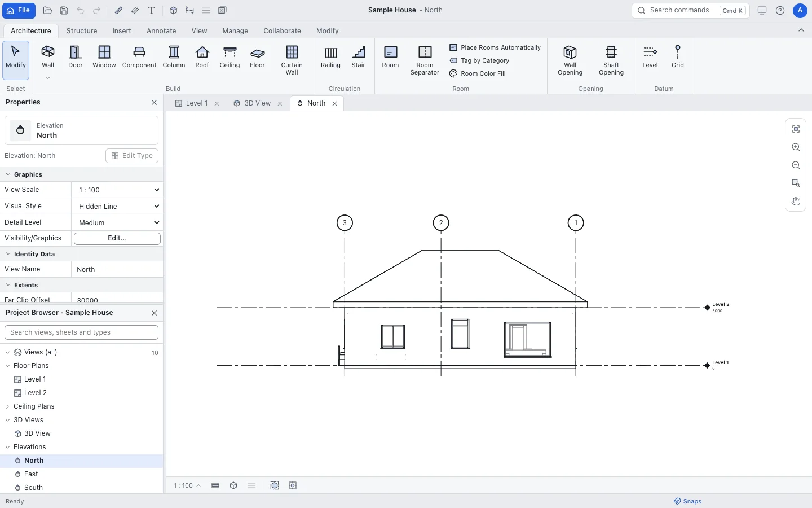Click the zoom in canvas icon
This screenshot has width=812, height=508.
coord(796,147)
